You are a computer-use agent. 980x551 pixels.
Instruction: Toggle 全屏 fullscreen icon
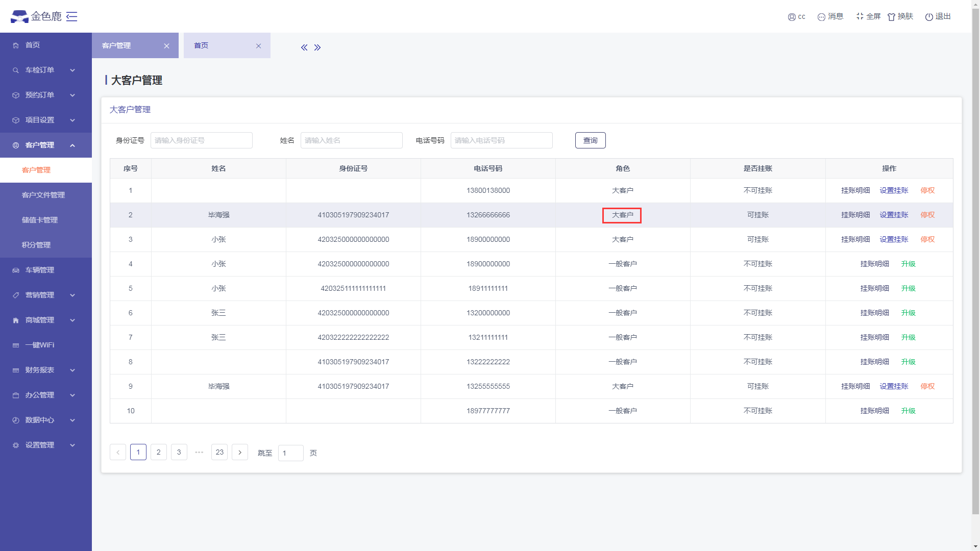pos(860,16)
